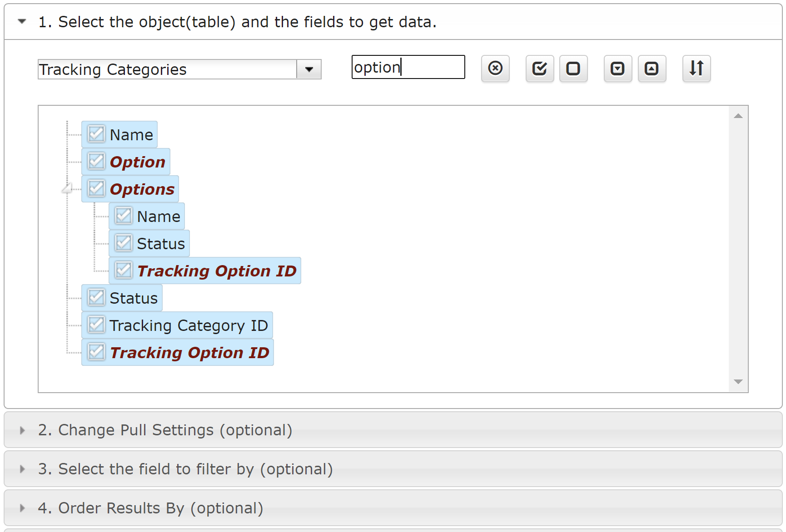The image size is (786, 532).
Task: Select the top-level Status field label
Action: tap(134, 298)
